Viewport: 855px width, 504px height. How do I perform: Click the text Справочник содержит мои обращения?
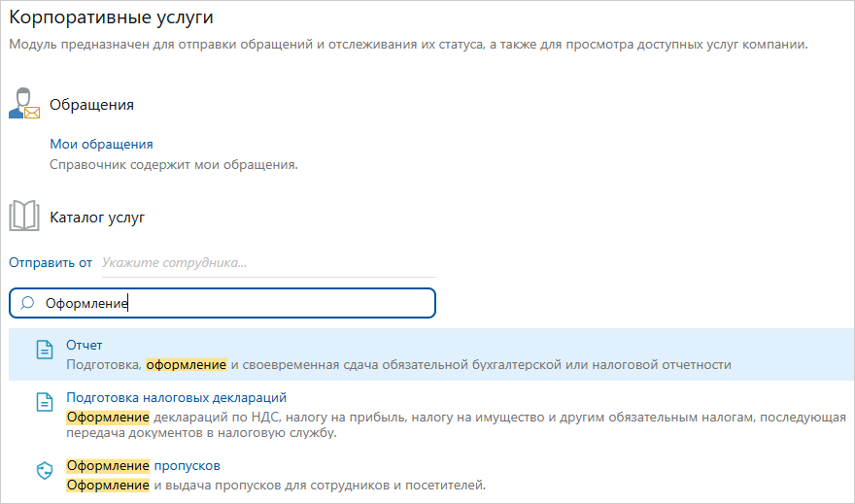[173, 164]
